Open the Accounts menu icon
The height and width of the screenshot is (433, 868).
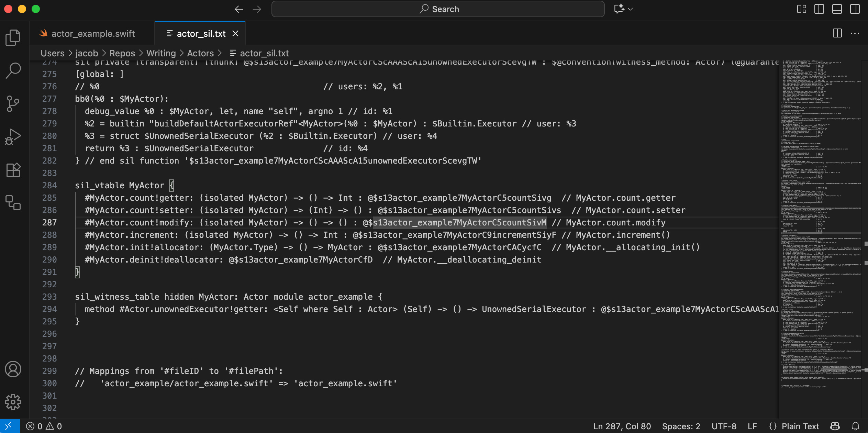[13, 369]
